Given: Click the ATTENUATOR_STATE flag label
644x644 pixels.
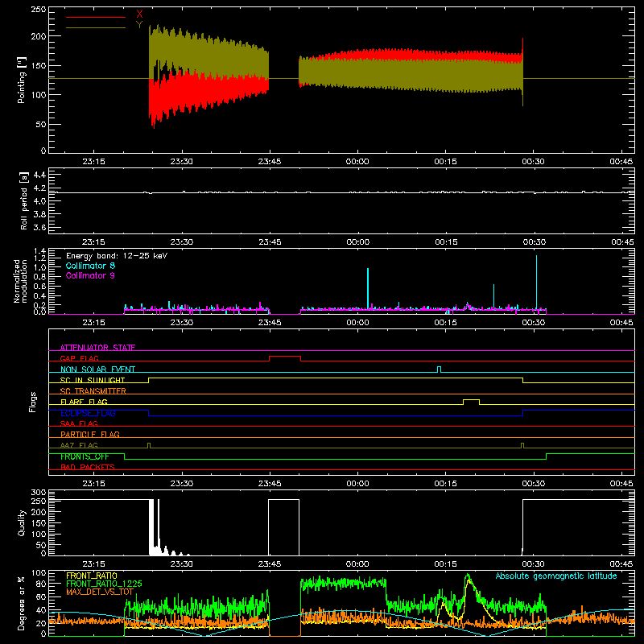Looking at the screenshot, I should click(97, 348).
